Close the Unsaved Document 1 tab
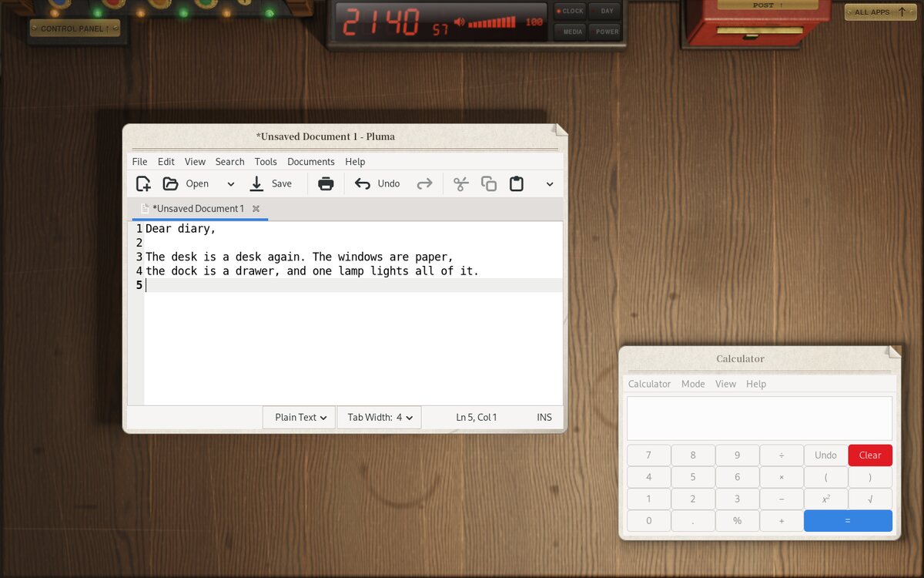Viewport: 924px width, 578px height. 256,209
